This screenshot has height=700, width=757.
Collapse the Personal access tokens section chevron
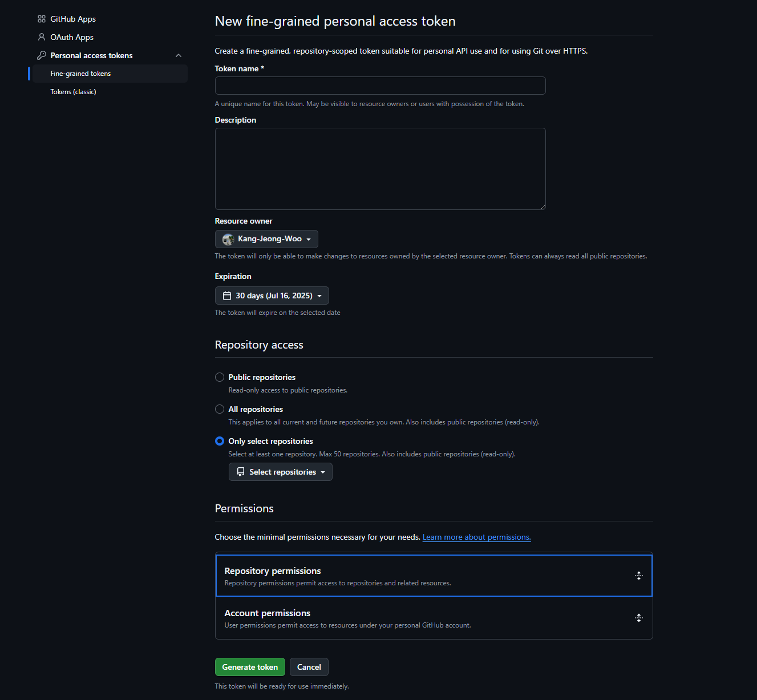coord(179,55)
